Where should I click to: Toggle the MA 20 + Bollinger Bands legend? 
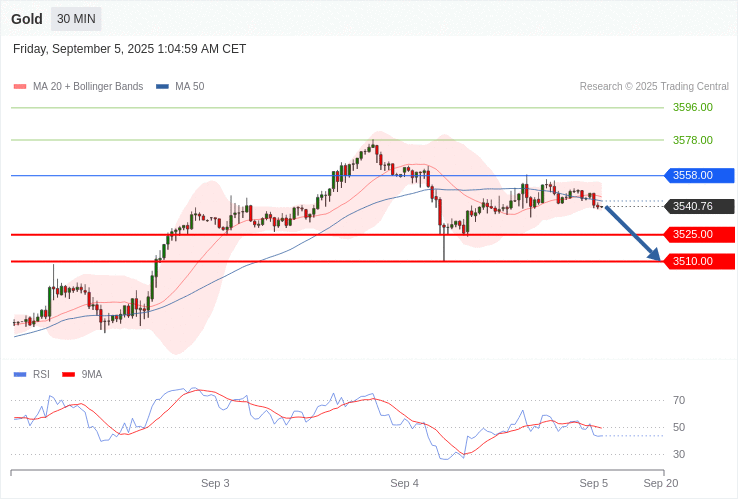78,87
